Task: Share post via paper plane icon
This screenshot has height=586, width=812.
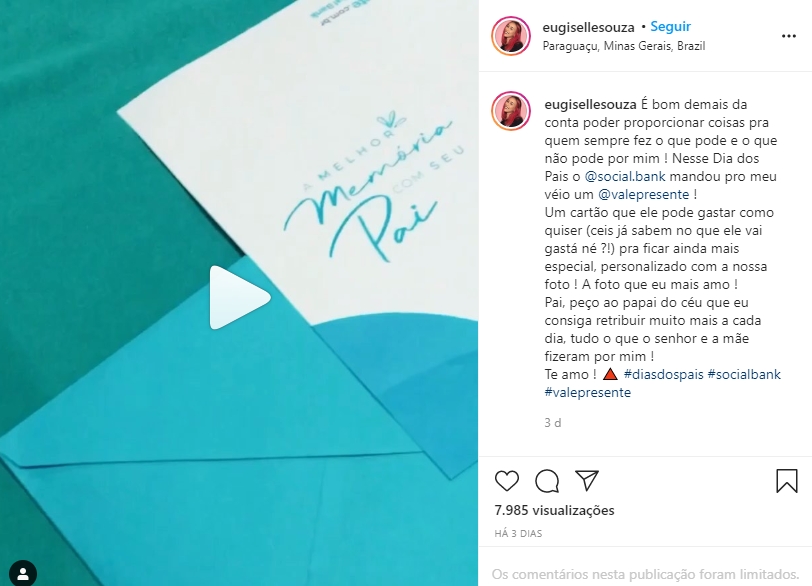Action: pos(587,480)
